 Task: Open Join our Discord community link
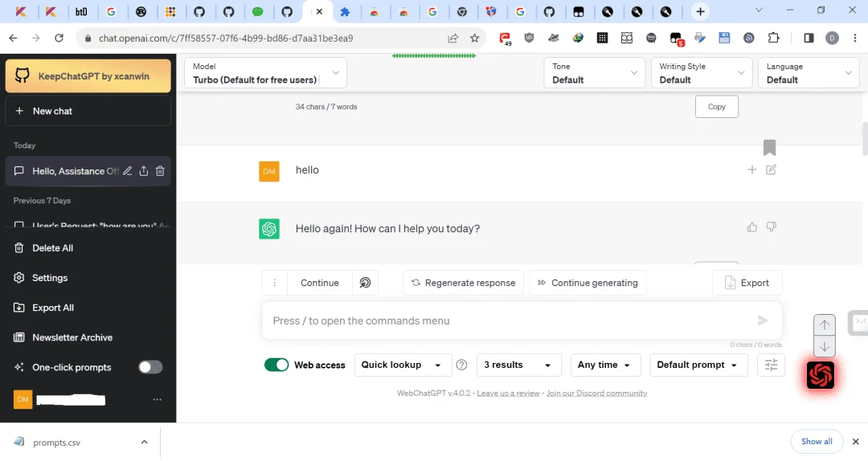coord(596,393)
